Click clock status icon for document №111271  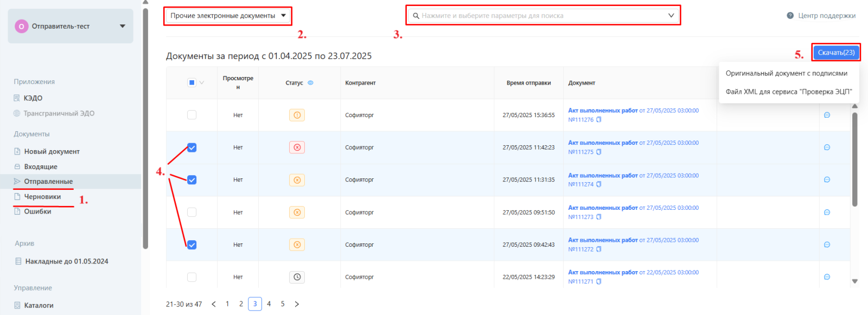point(297,277)
